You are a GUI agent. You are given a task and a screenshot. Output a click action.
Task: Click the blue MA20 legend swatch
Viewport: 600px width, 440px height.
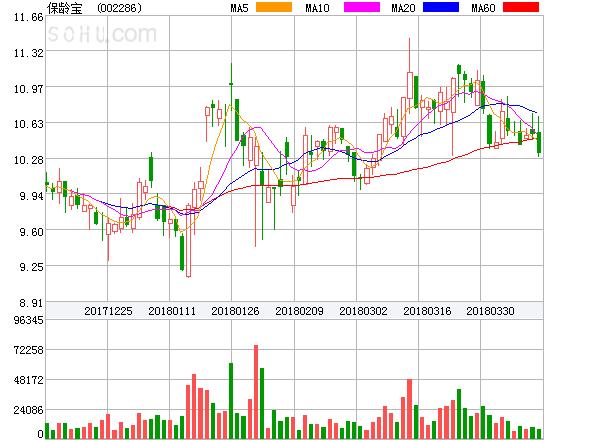441,7
